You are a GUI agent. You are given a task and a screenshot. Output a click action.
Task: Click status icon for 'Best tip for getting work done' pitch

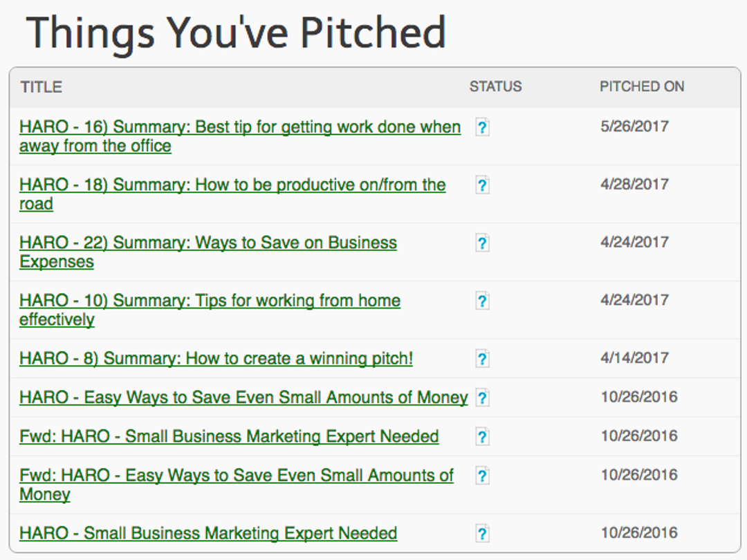(482, 127)
